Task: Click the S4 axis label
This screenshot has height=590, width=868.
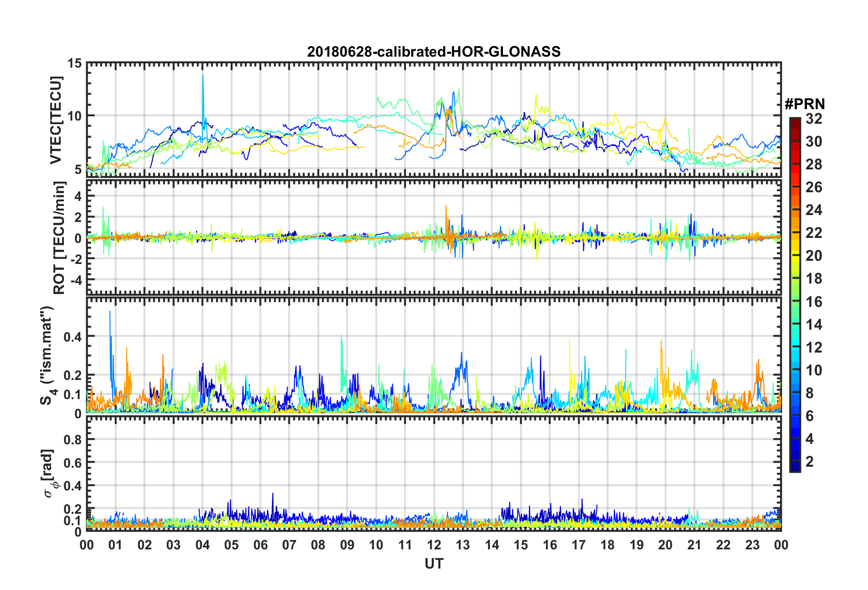Action: click(x=47, y=355)
